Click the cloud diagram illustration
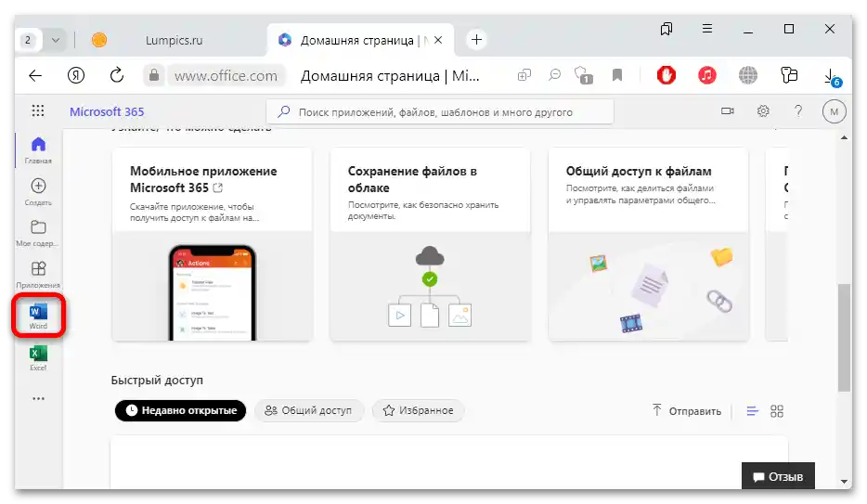This screenshot has height=504, width=867. 430,286
